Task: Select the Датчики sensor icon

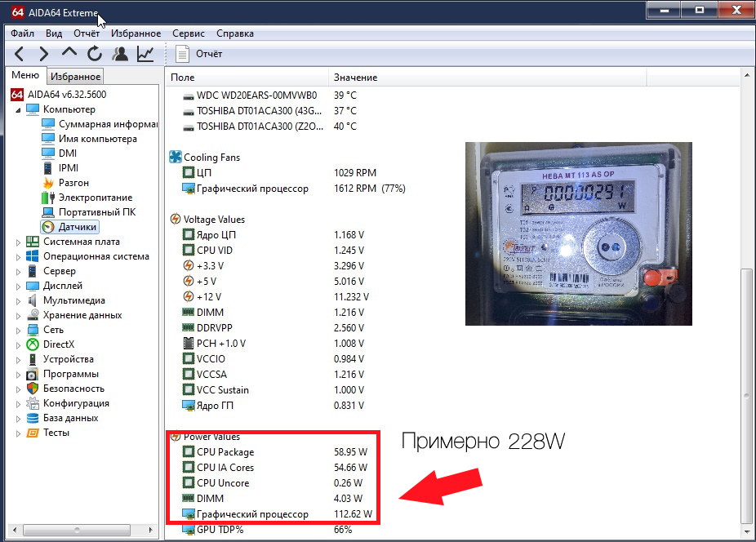Action: 47,227
